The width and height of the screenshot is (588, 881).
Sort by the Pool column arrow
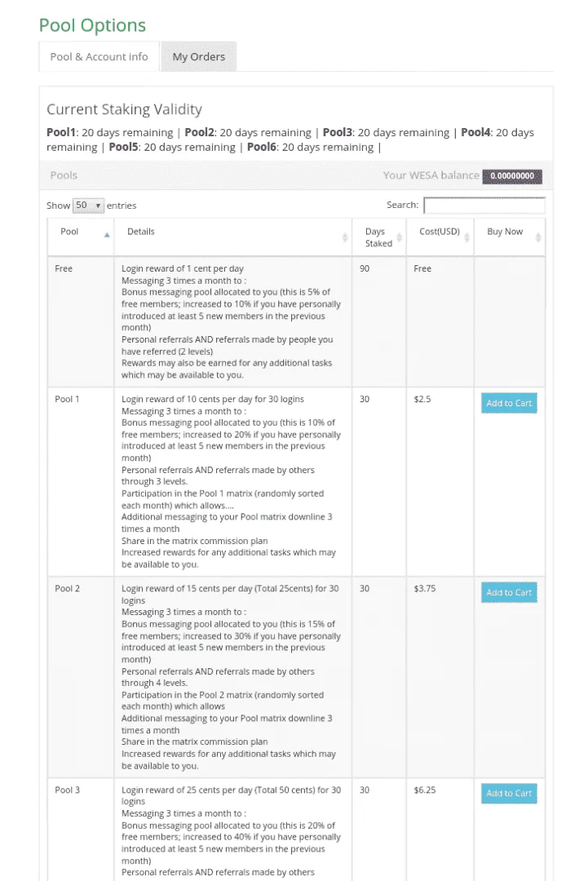coord(107,236)
